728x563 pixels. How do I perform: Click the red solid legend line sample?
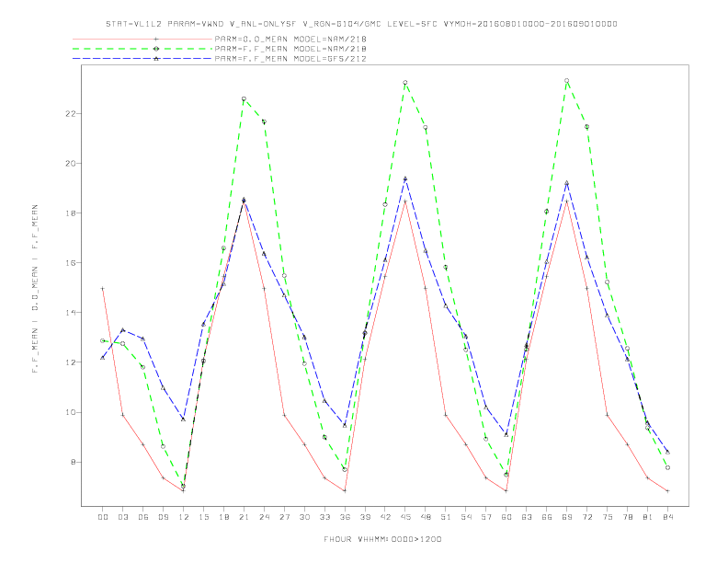142,39
